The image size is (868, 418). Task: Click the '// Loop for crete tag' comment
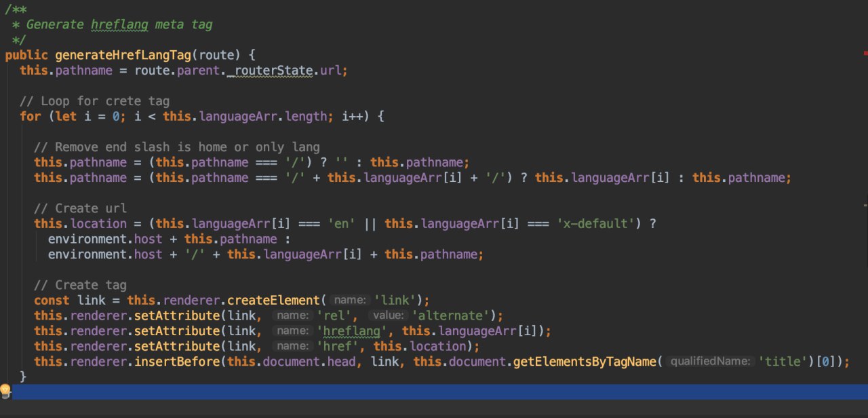pos(95,101)
